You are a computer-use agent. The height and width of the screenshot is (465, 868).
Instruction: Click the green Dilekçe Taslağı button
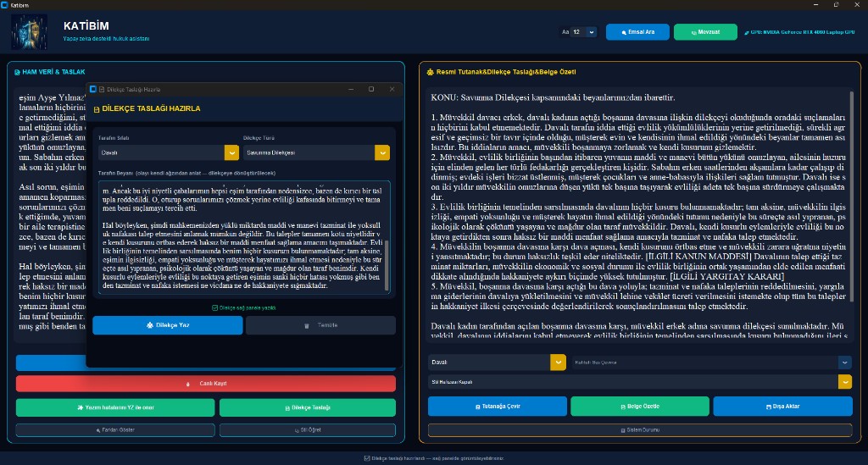[x=308, y=407]
